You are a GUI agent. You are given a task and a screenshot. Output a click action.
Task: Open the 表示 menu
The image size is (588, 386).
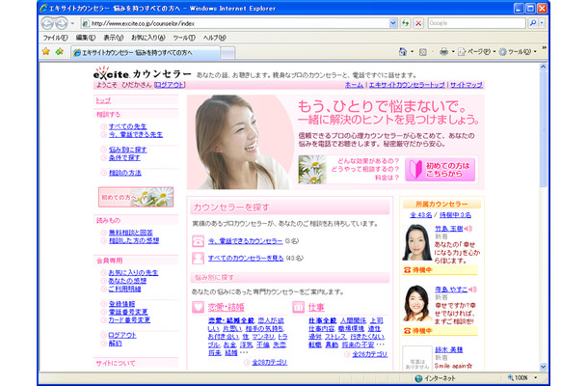[113, 38]
